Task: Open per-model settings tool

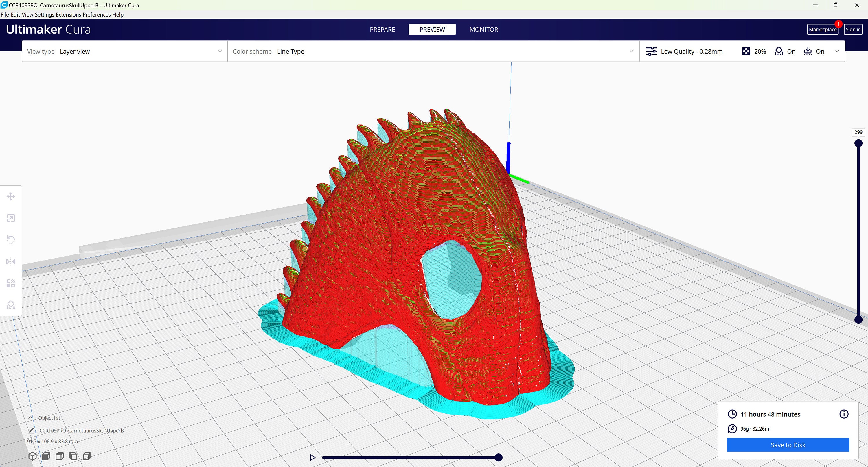Action: click(x=11, y=283)
